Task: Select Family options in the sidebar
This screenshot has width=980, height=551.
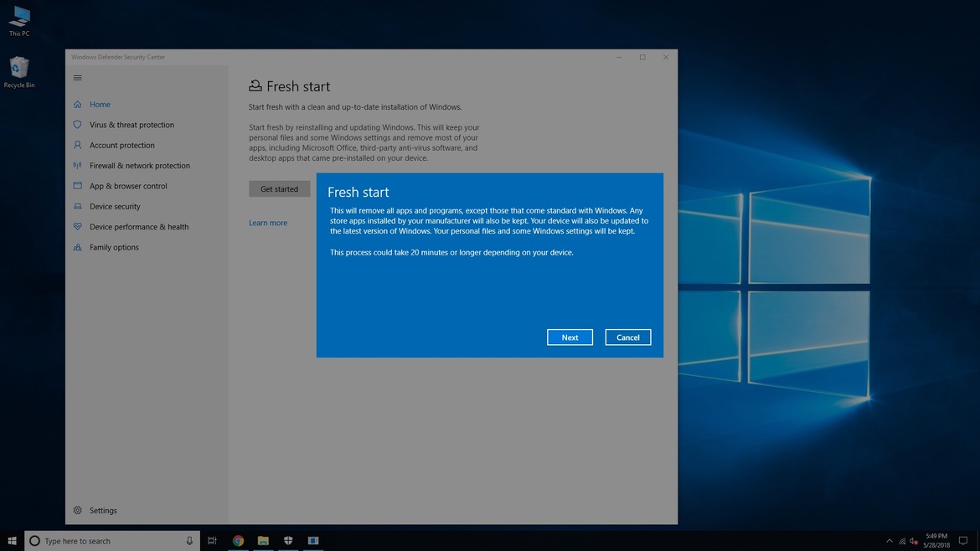Action: 114,247
